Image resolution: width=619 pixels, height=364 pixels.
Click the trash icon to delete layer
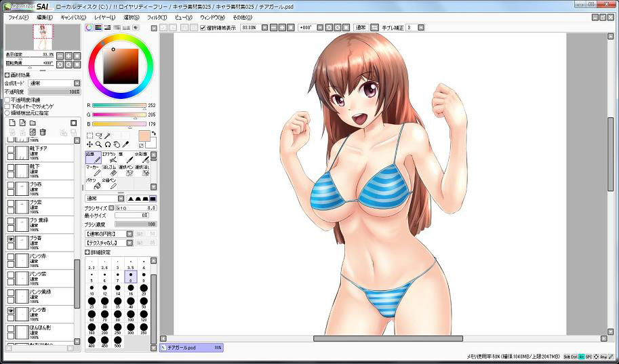pos(43,132)
